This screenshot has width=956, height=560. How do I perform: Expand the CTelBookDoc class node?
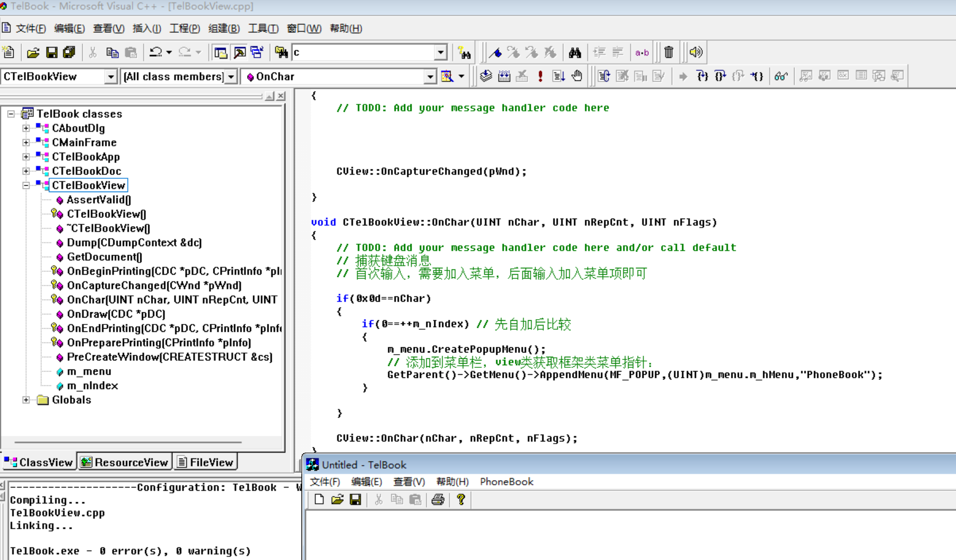[x=26, y=171]
